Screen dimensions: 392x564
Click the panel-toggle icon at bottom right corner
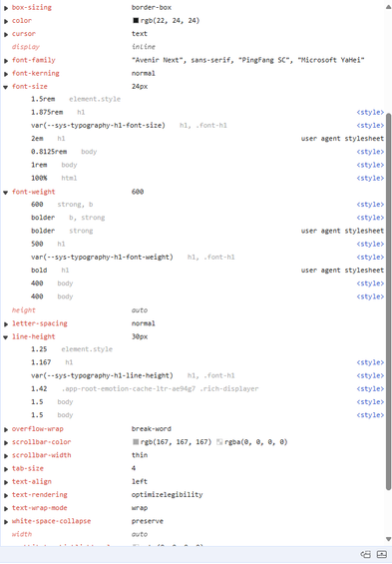tap(381, 555)
